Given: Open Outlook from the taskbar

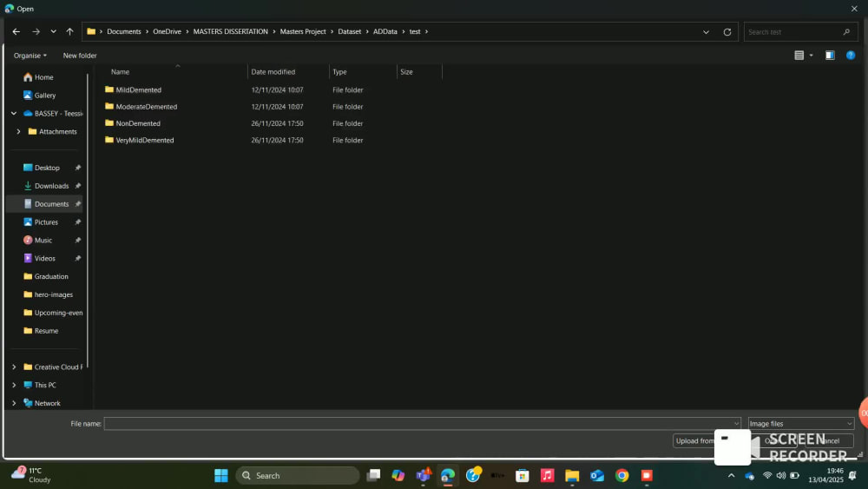Looking at the screenshot, I should [x=597, y=475].
